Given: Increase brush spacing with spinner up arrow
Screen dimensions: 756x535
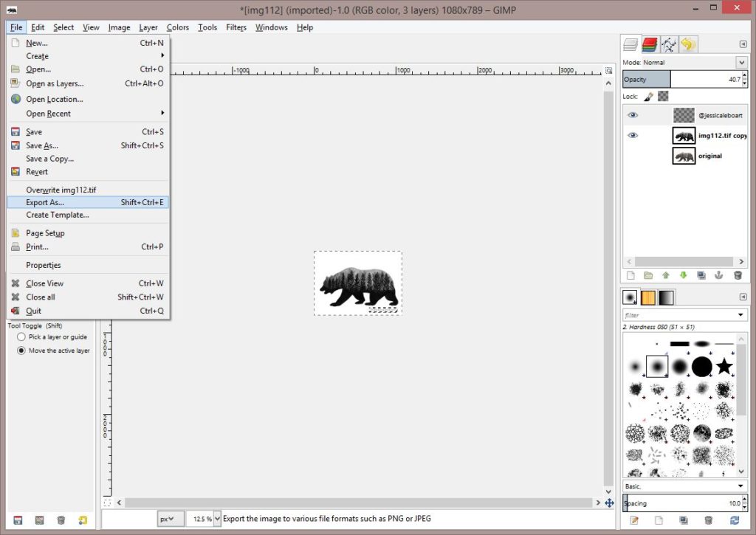Looking at the screenshot, I should coord(745,500).
